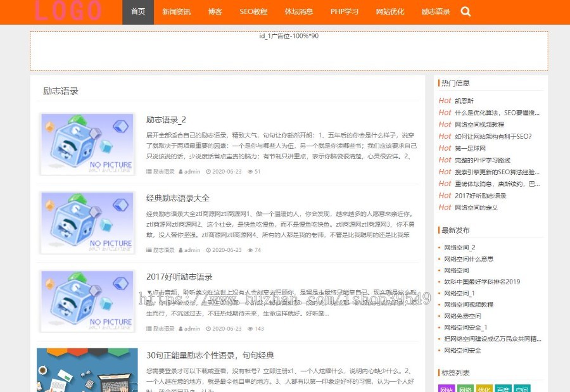This screenshot has height=392, width=570.
Task: Open the 经典励志语录大全 article thumbnail
Action: tap(87, 222)
